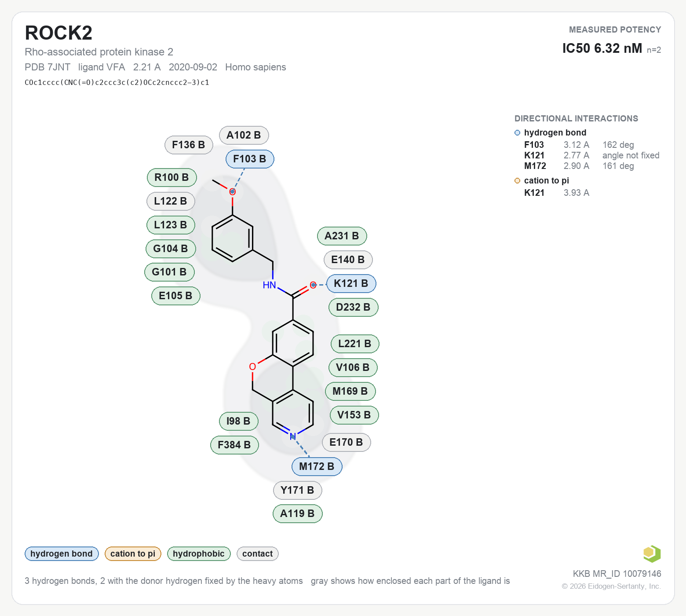Select residue E140 B
This screenshot has height=616, width=686.
[348, 260]
